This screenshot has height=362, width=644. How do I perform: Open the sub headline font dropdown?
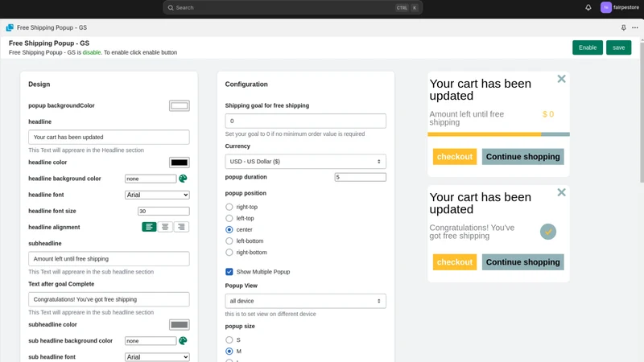pyautogui.click(x=157, y=357)
